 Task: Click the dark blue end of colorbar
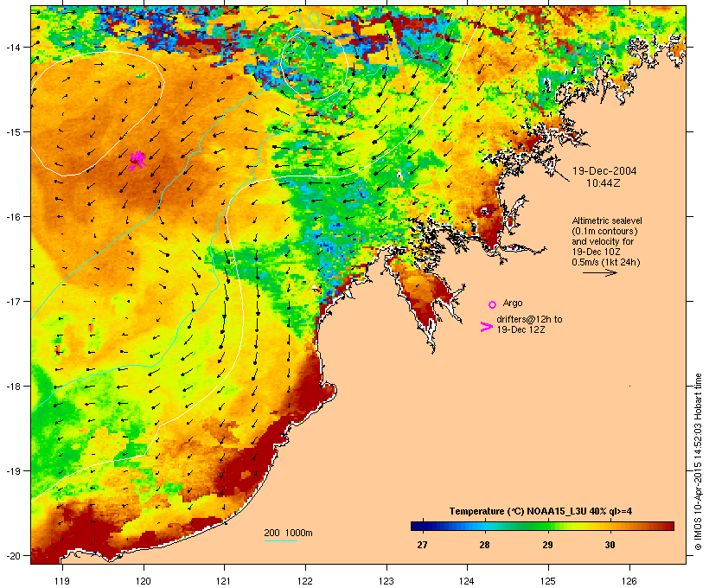417,526
